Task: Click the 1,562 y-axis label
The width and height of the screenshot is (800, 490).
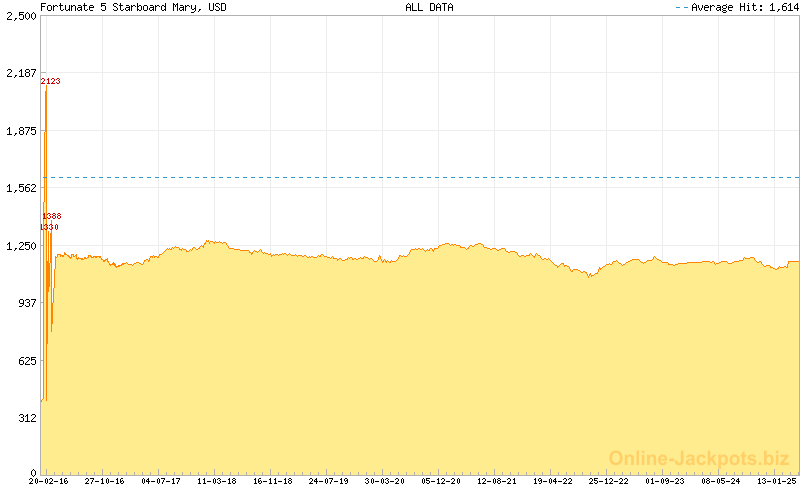Action: pos(20,187)
